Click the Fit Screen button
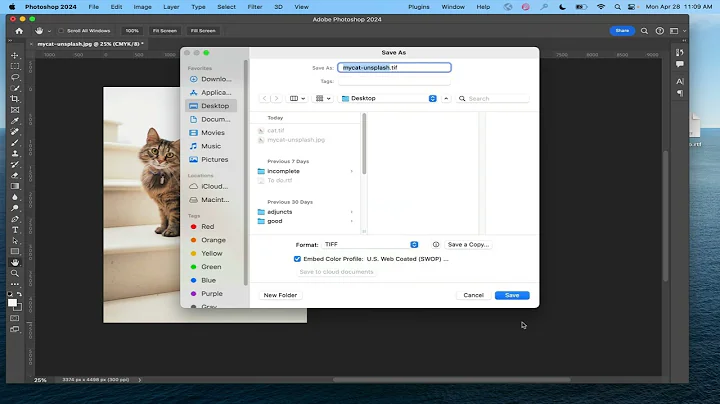The image size is (720, 404). (164, 31)
